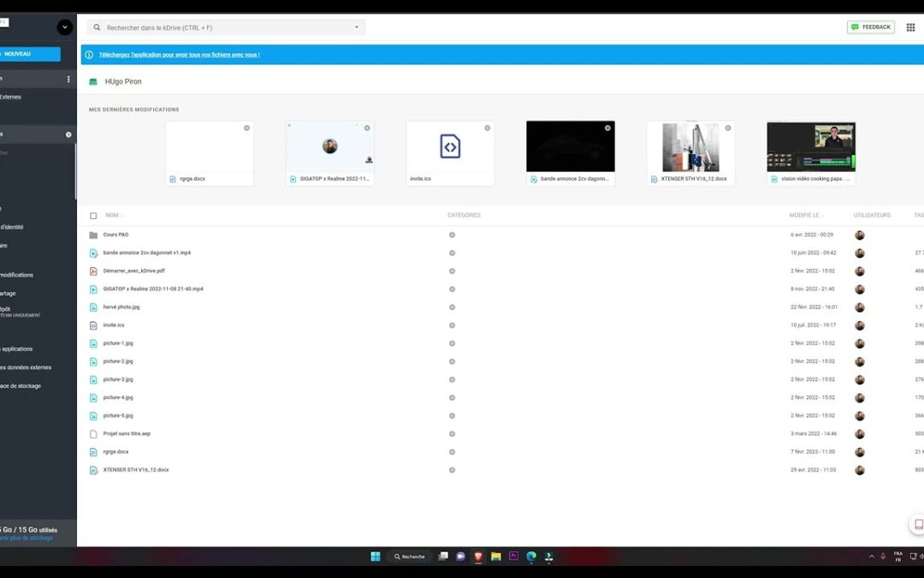Open File Explorer from taskbar

495,557
